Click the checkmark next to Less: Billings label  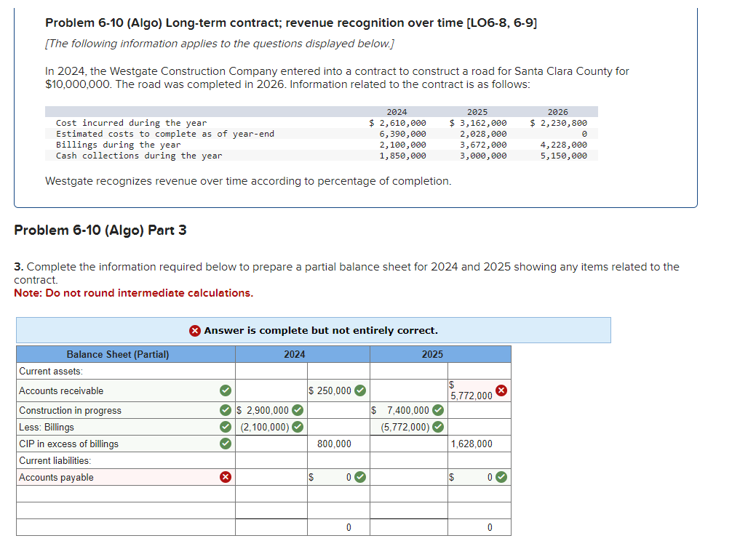[x=224, y=426]
